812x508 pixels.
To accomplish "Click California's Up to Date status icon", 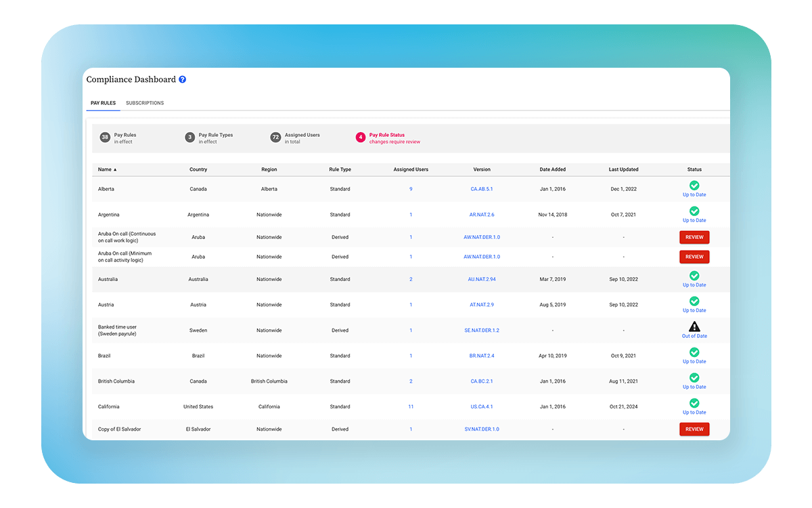I will (694, 402).
